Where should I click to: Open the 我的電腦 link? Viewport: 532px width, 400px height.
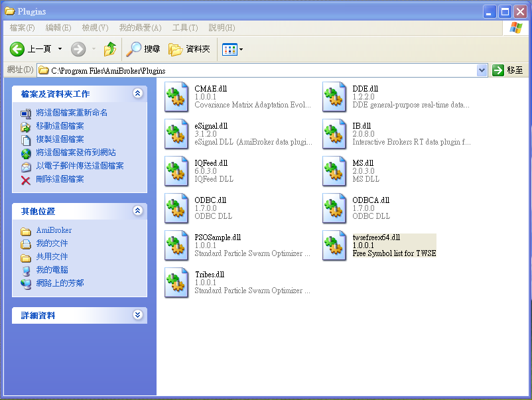52,270
